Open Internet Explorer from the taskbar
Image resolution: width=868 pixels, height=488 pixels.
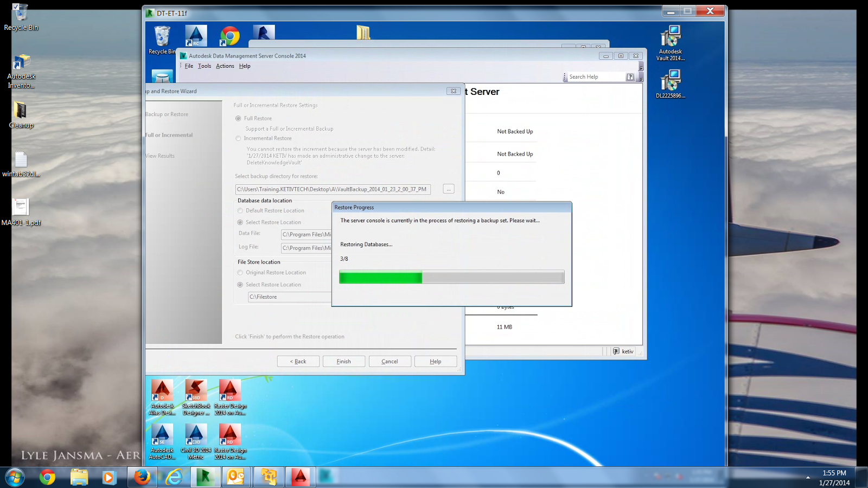[x=174, y=477]
